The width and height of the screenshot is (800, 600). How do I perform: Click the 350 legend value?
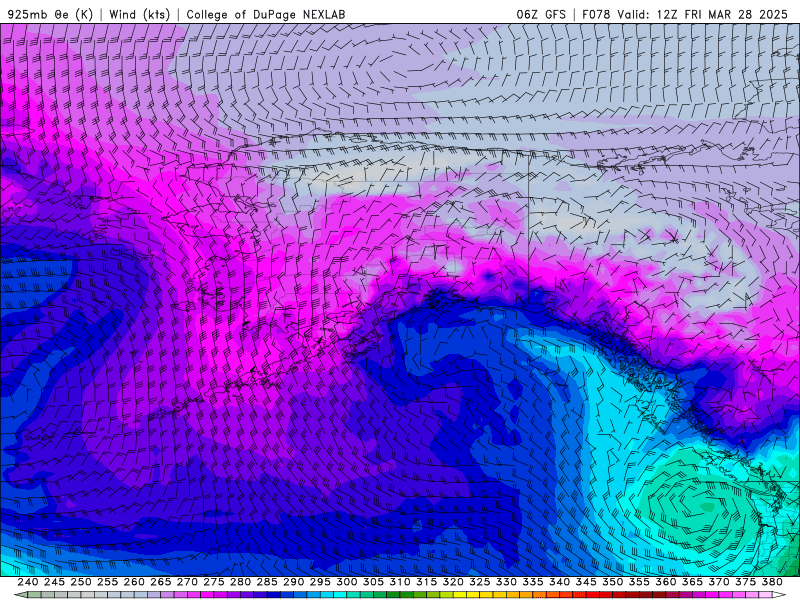point(612,582)
